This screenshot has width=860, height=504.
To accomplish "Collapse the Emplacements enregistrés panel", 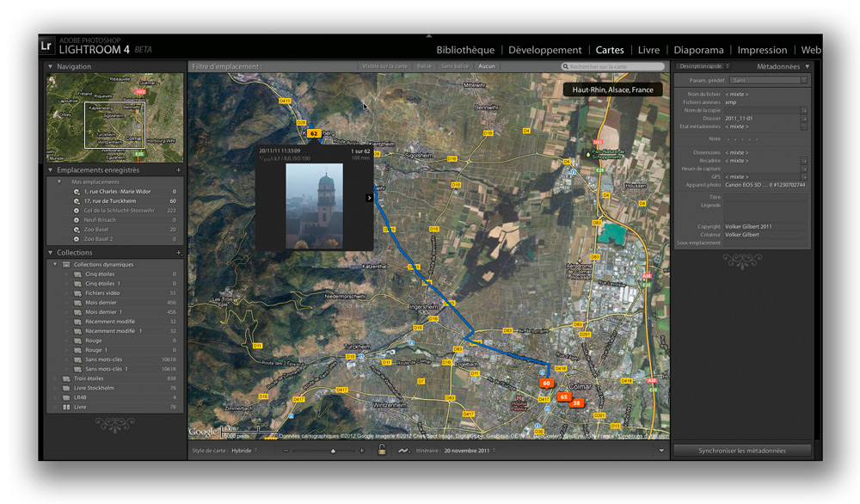I will (51, 170).
